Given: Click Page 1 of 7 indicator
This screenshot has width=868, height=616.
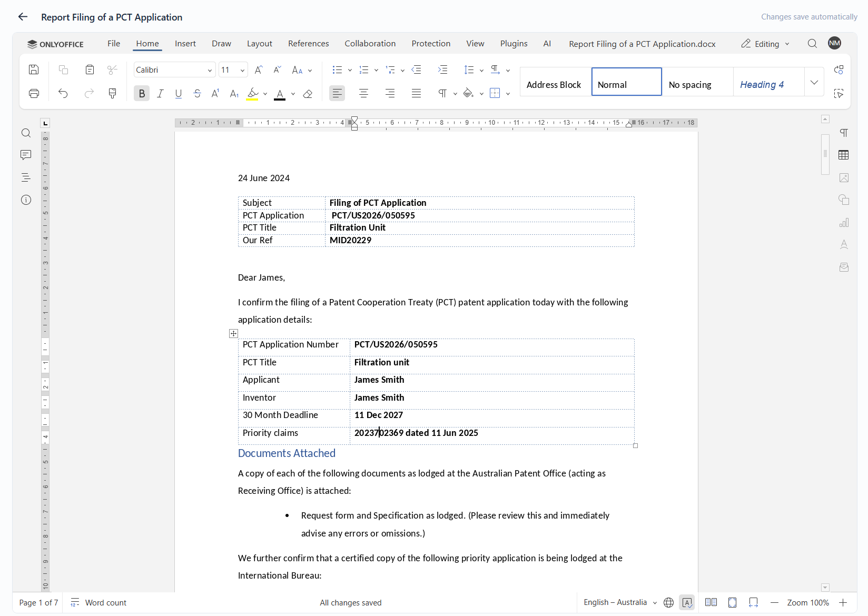Looking at the screenshot, I should (39, 602).
